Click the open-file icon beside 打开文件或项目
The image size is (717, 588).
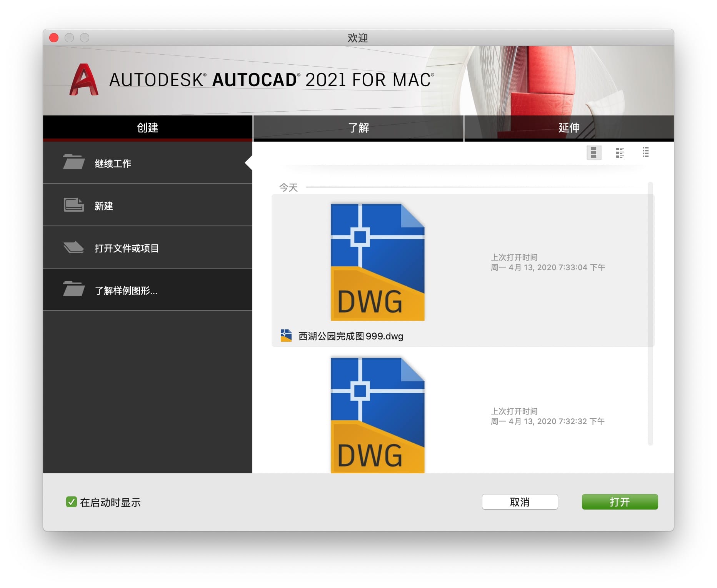click(73, 247)
